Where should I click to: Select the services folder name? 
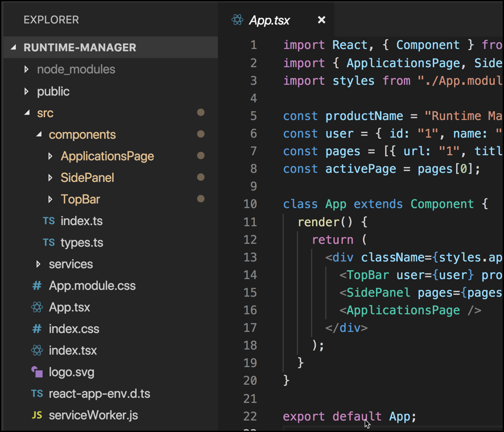click(71, 264)
